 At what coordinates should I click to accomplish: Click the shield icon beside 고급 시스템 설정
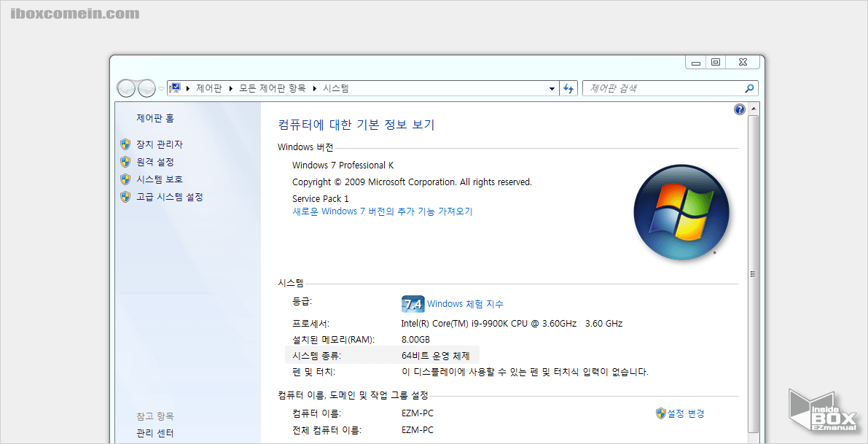tap(125, 196)
